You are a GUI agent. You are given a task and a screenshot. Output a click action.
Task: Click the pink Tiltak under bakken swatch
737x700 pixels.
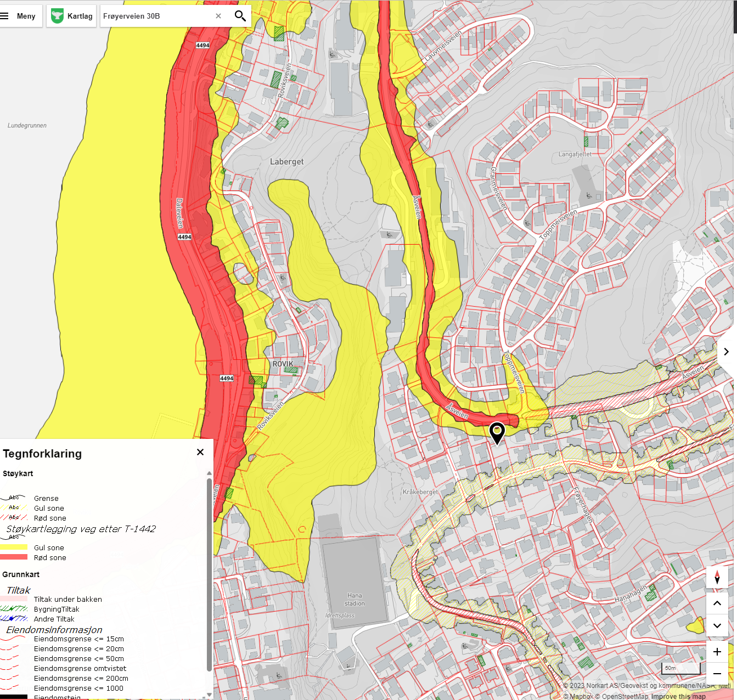(14, 599)
